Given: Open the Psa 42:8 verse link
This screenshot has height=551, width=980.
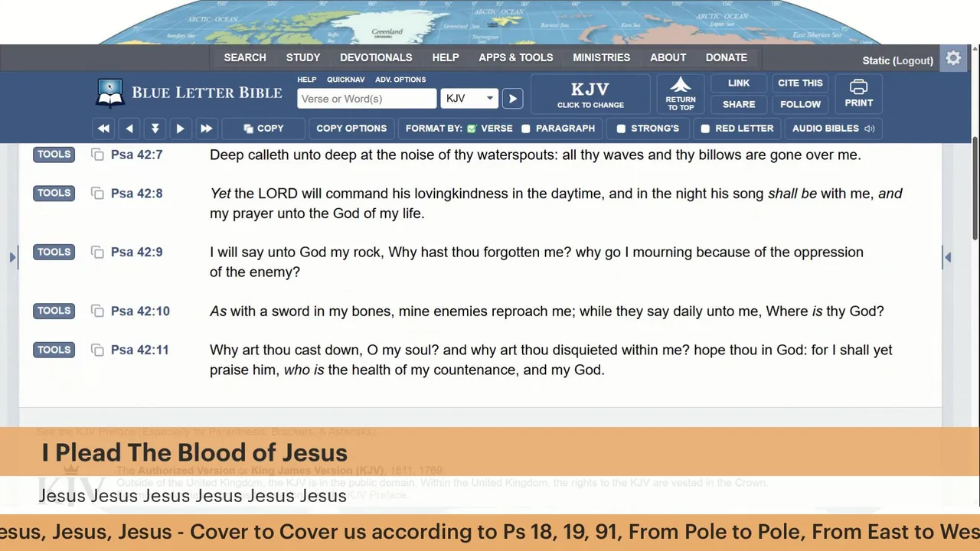Looking at the screenshot, I should coord(136,194).
